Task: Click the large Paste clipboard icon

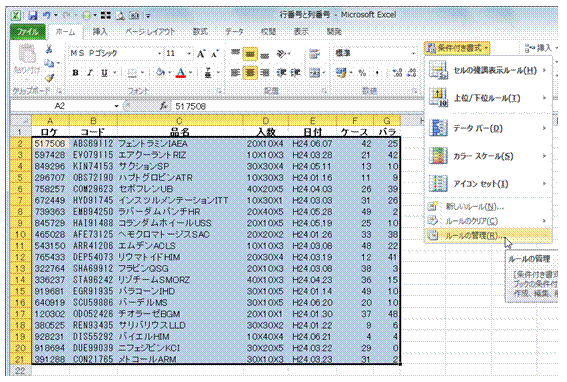Action: click(27, 55)
